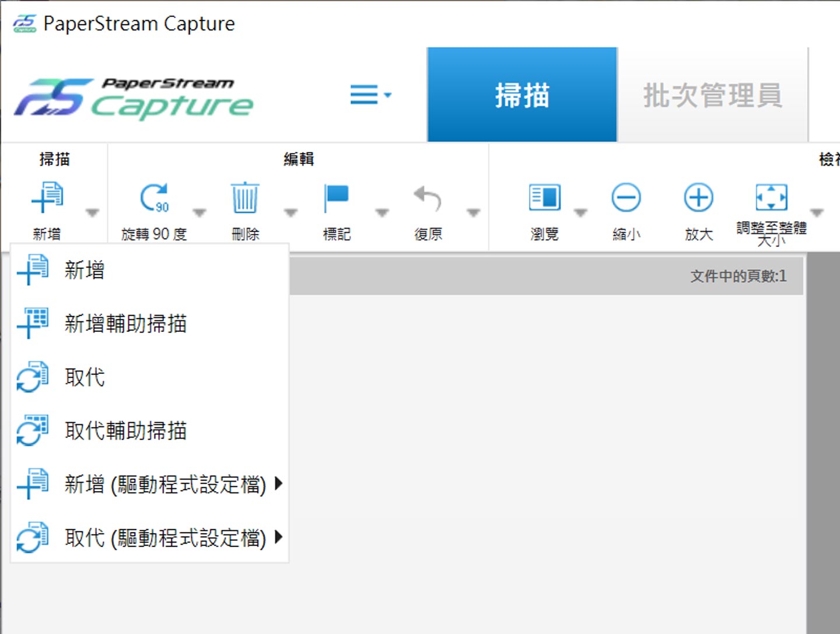Screen dimensions: 840x634
Task: Open the dropdown arrow beside 刪除
Action: click(x=291, y=212)
